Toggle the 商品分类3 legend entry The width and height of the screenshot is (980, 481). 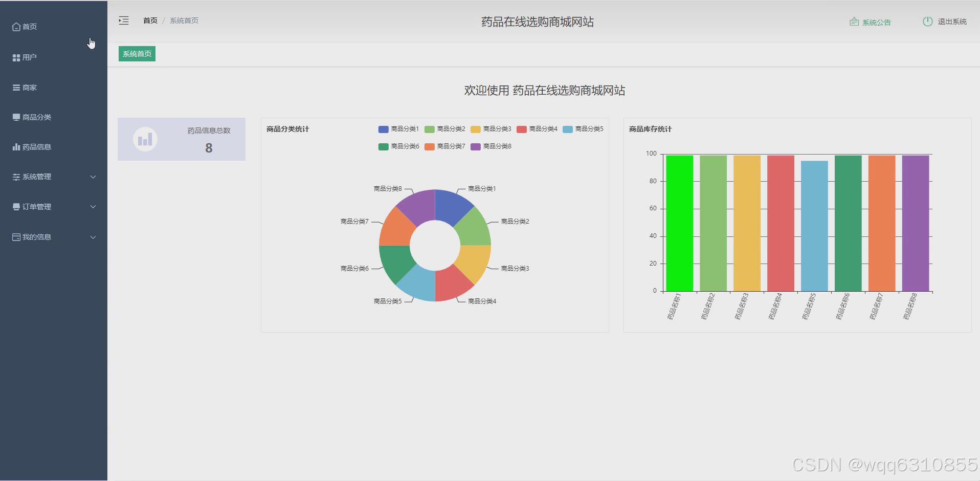[x=491, y=129]
